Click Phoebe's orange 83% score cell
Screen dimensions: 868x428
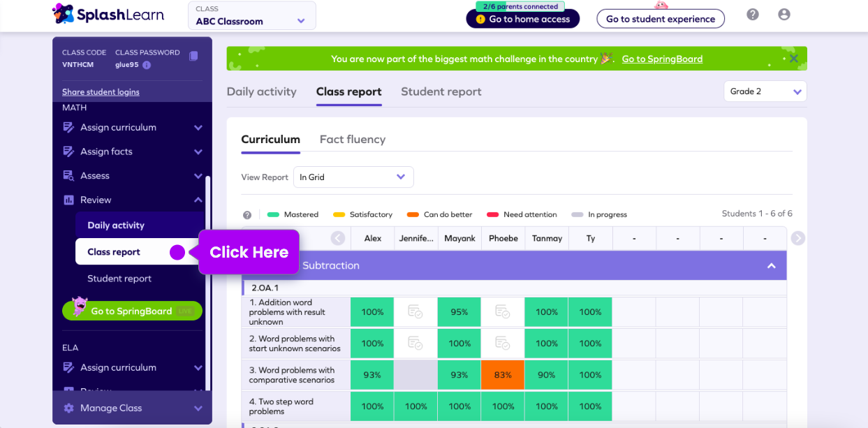pyautogui.click(x=503, y=375)
